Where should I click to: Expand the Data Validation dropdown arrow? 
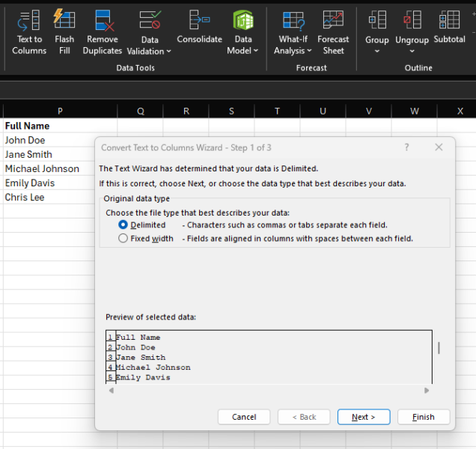pyautogui.click(x=169, y=51)
